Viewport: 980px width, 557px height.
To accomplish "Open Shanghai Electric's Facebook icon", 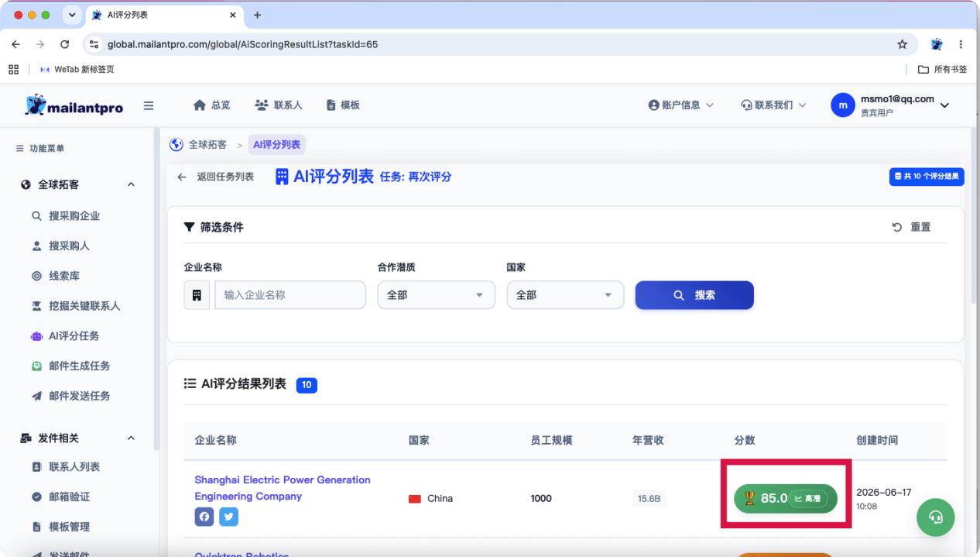I will [x=204, y=517].
